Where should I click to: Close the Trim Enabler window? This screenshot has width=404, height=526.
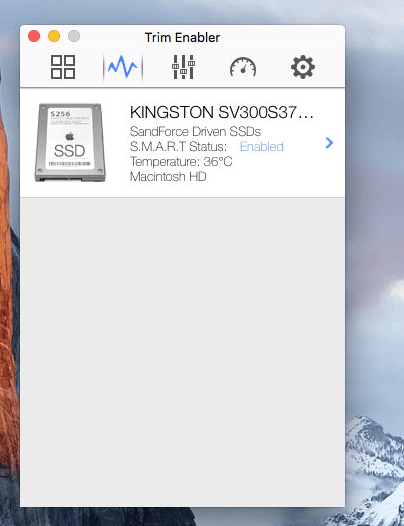[34, 36]
